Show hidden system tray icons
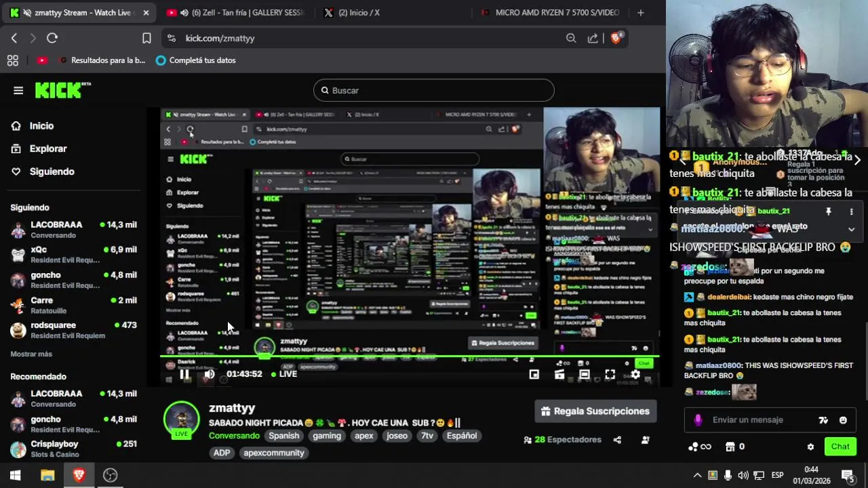Image resolution: width=868 pixels, height=488 pixels. coord(696,475)
